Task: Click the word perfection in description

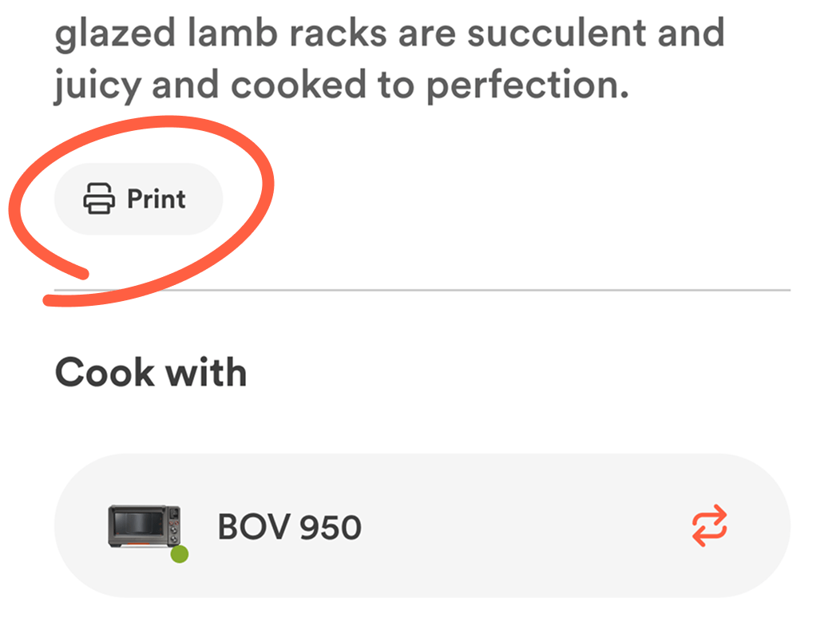Action: 522,86
